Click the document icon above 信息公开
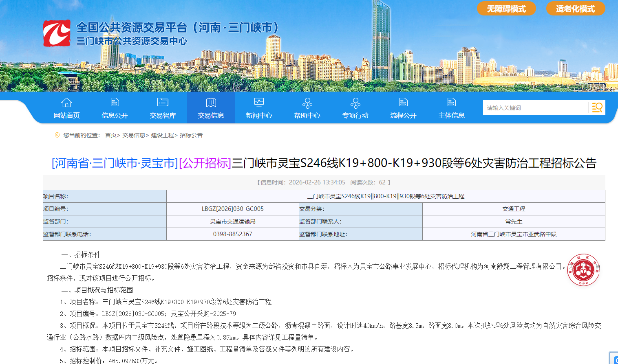This screenshot has height=364, width=618. pyautogui.click(x=115, y=102)
